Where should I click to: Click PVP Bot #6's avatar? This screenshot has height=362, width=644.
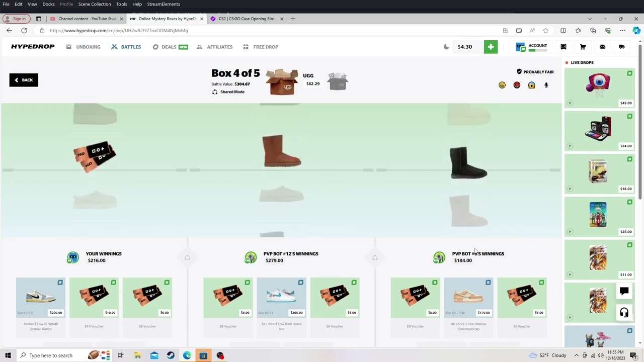(439, 257)
